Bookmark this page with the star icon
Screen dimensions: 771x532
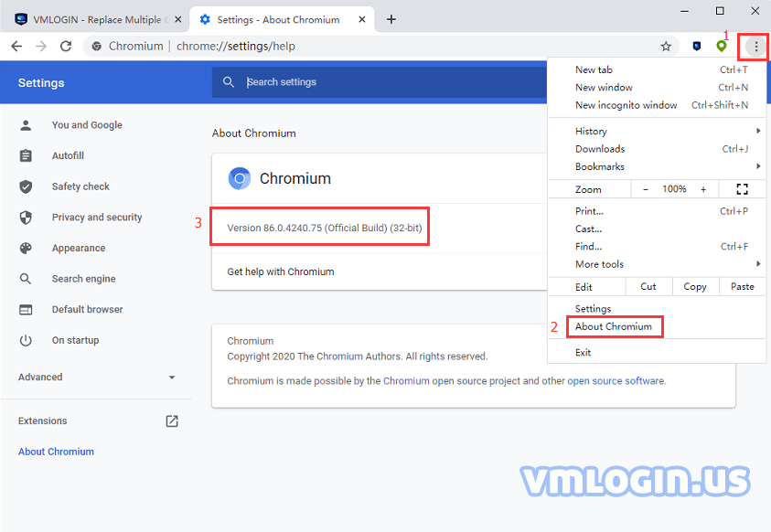pyautogui.click(x=666, y=47)
